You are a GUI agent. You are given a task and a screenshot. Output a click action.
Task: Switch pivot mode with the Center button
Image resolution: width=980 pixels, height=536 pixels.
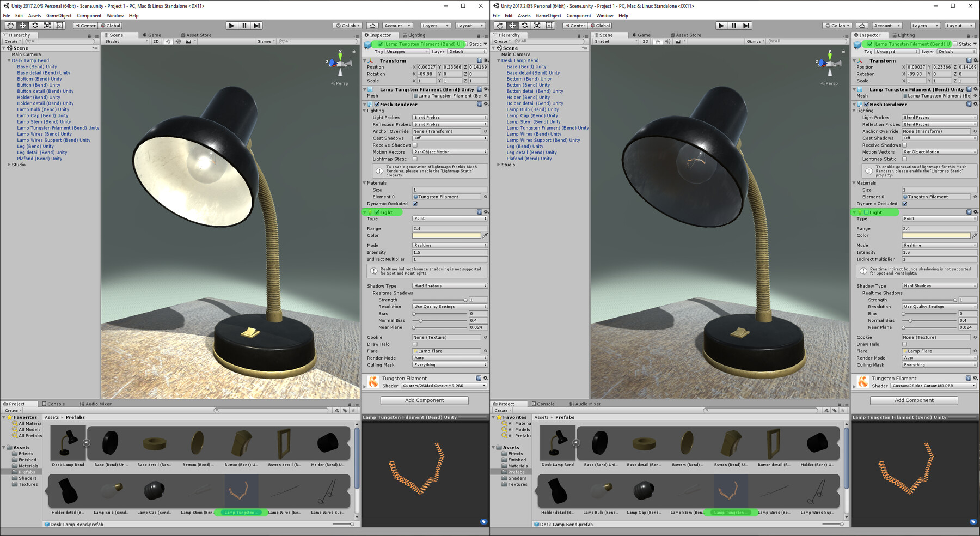[85, 25]
